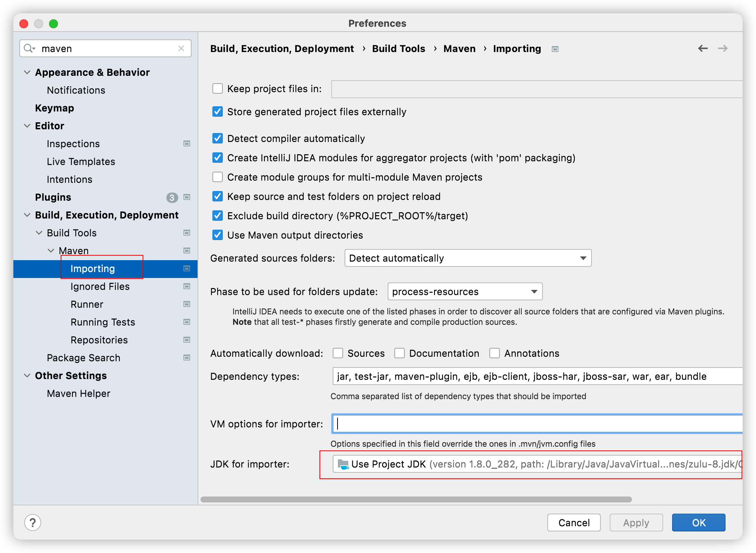Click Build Tools in the breadcrumb

(398, 48)
